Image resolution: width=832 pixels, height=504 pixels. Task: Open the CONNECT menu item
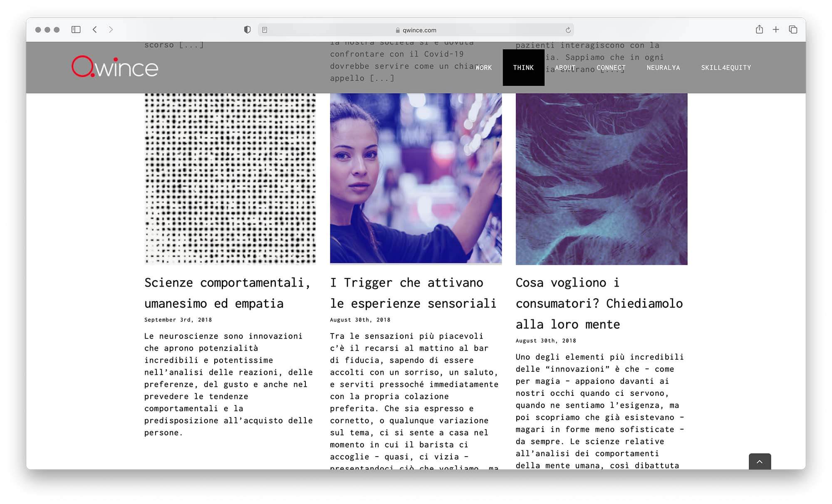611,67
